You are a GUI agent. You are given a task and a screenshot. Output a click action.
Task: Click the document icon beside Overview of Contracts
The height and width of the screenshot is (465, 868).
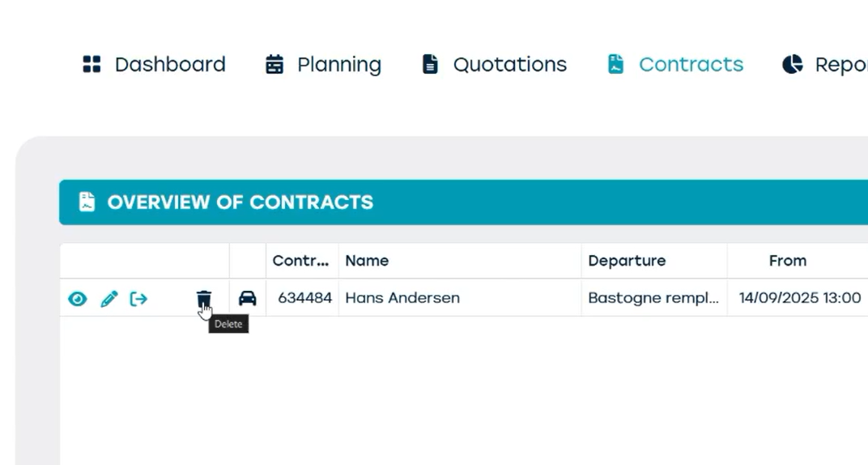point(87,202)
